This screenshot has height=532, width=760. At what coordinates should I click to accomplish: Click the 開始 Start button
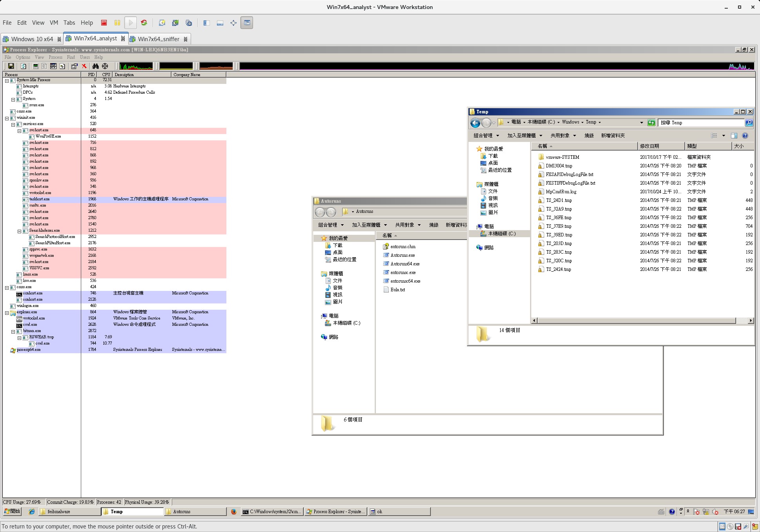click(12, 512)
